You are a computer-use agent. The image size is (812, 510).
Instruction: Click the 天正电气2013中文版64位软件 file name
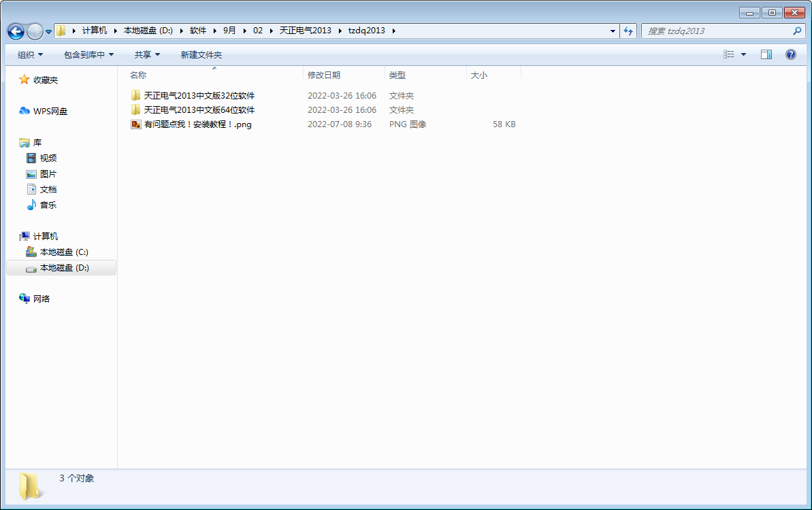pos(199,110)
